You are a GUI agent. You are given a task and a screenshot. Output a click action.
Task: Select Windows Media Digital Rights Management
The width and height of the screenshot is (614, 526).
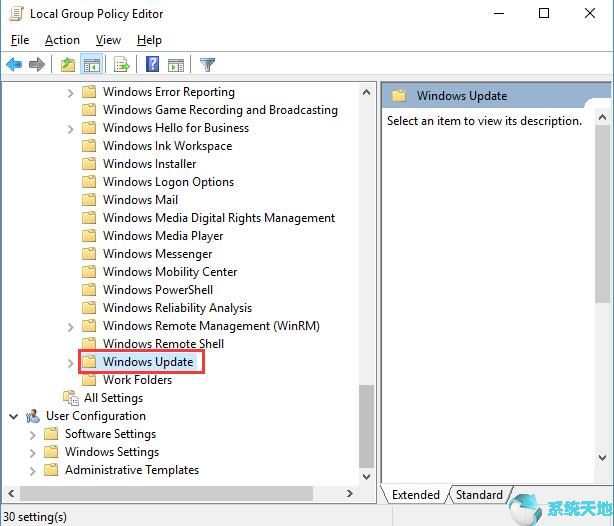(219, 218)
